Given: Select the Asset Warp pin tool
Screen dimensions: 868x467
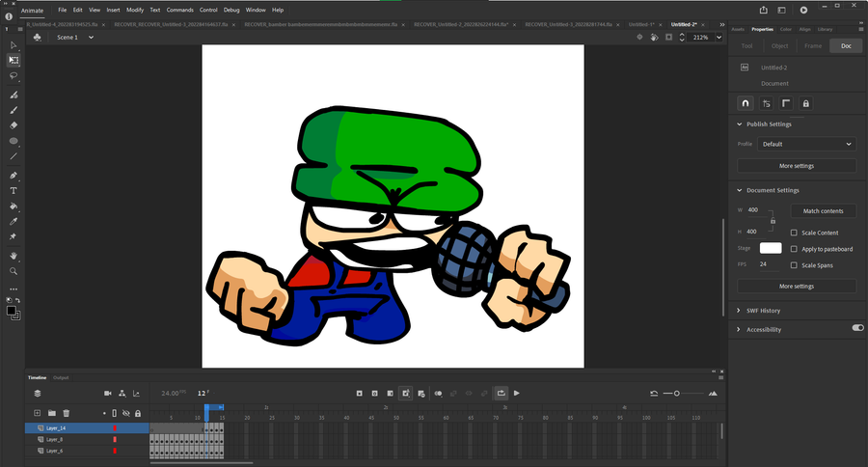Looking at the screenshot, I should 14,236.
